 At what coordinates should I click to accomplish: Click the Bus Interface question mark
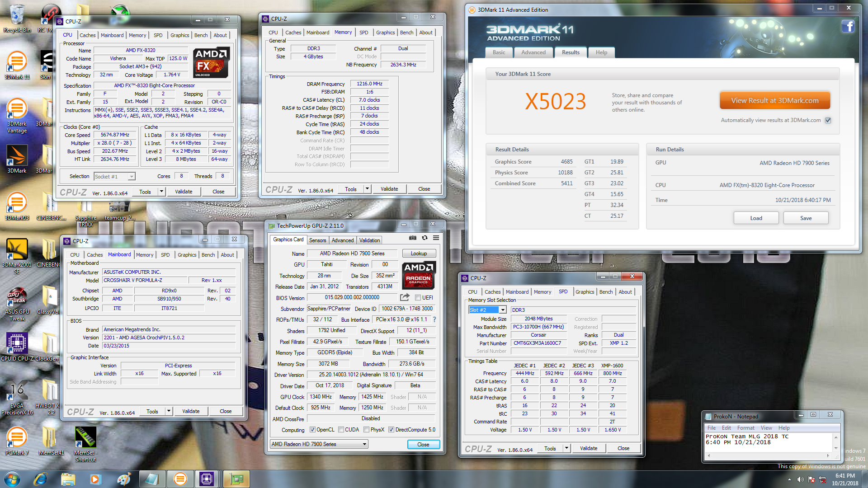tap(434, 319)
